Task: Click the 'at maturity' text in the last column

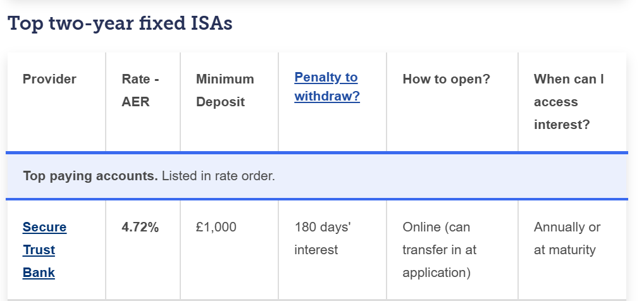Action: tap(565, 250)
